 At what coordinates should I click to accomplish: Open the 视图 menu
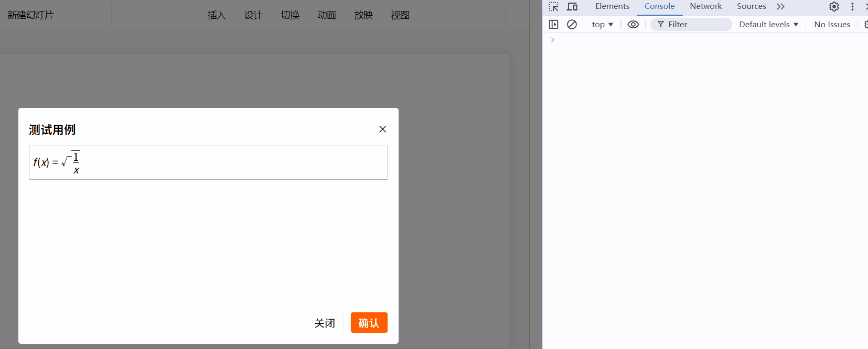pos(400,15)
